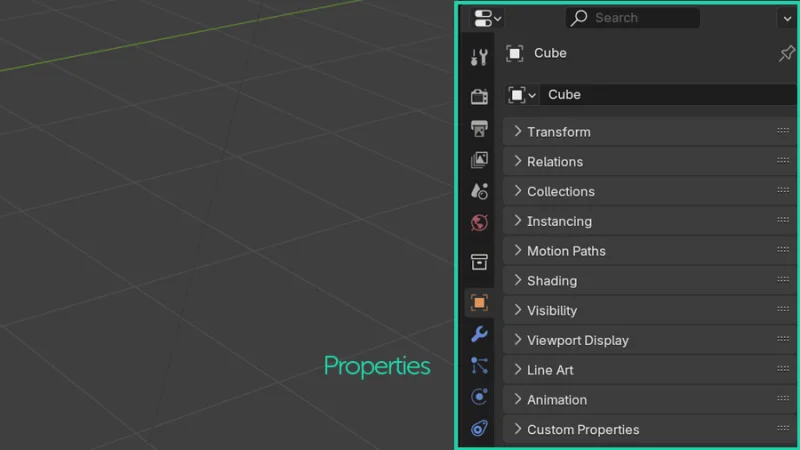Click the object icon beside Cube header

514,53
